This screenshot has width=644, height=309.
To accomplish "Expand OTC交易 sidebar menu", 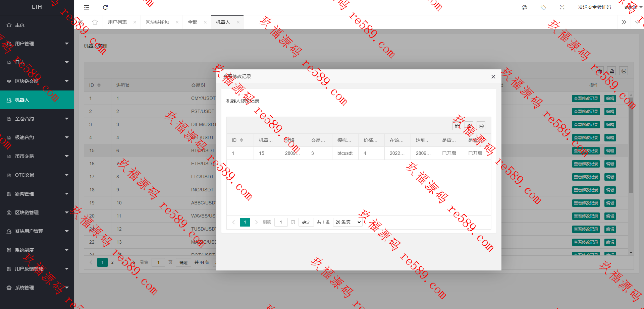I will 37,175.
